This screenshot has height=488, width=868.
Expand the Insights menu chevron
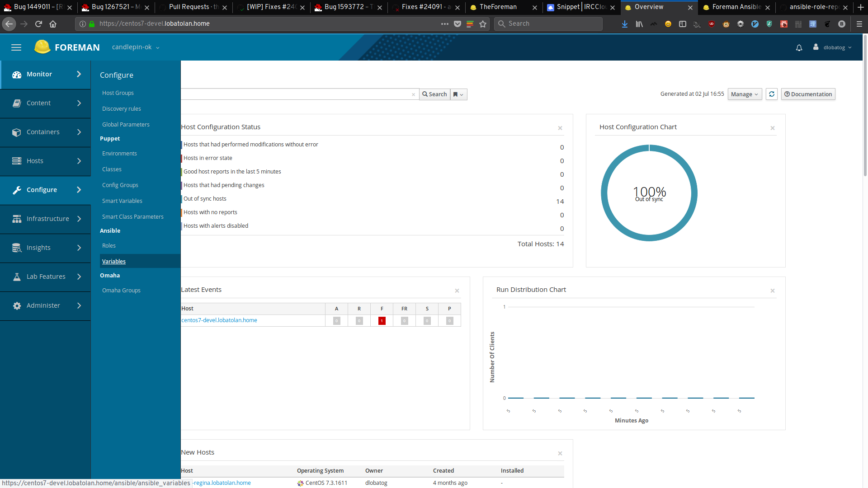tap(79, 248)
